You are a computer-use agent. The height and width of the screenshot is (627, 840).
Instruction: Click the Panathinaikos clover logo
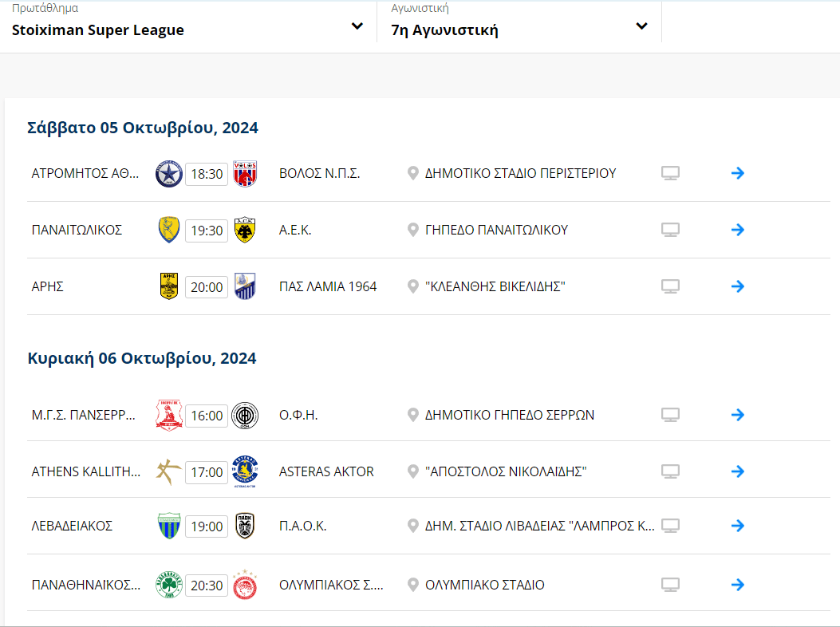169,586
